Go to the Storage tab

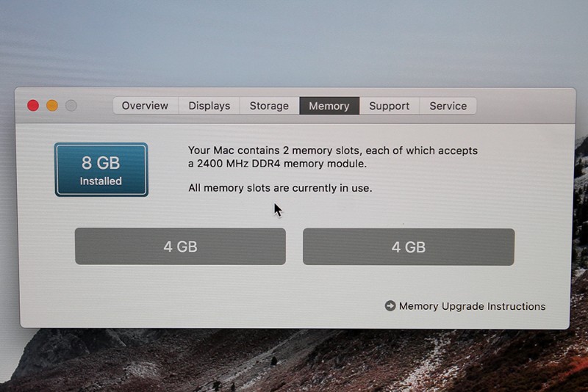point(269,106)
